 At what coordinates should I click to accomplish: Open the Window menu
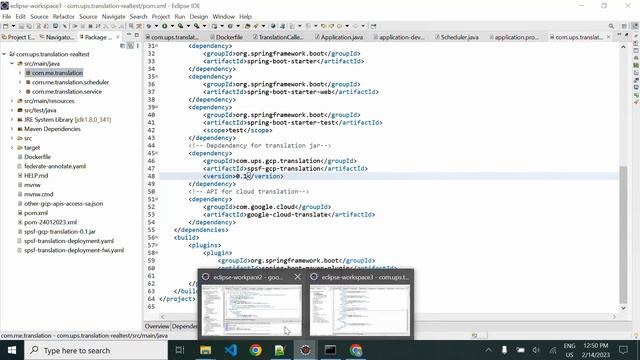(x=224, y=17)
